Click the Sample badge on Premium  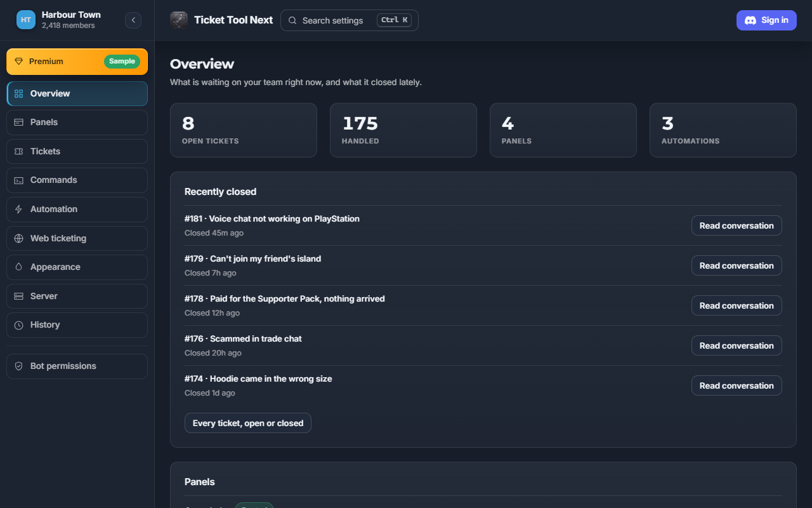click(122, 62)
